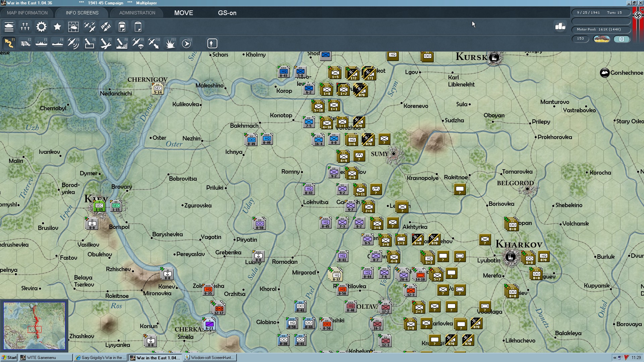Click the tank picture button by 153
644x362 pixels.
pos(601,39)
